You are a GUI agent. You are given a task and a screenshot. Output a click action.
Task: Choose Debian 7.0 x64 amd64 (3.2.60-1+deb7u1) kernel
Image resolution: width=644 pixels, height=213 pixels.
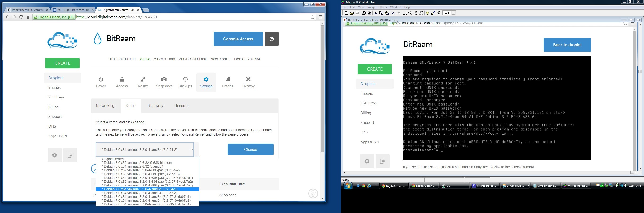[148, 204]
